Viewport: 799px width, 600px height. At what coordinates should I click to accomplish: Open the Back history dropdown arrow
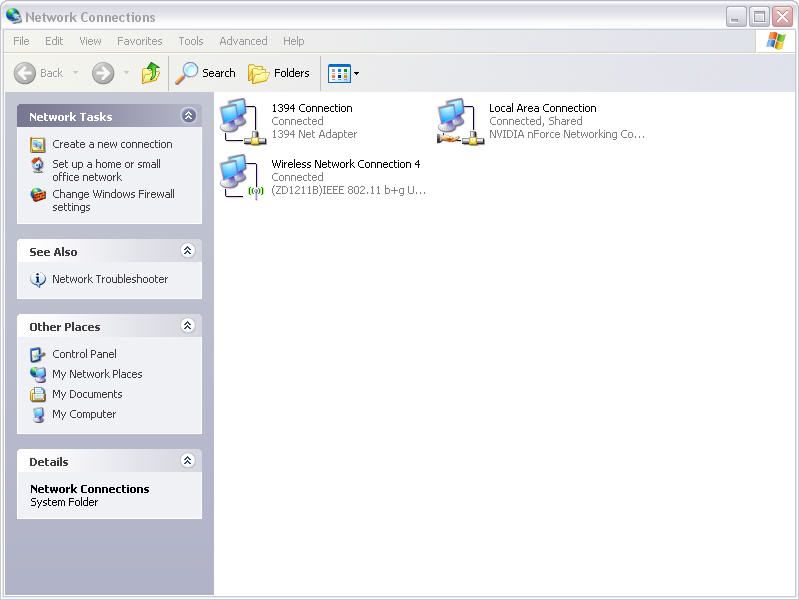75,73
